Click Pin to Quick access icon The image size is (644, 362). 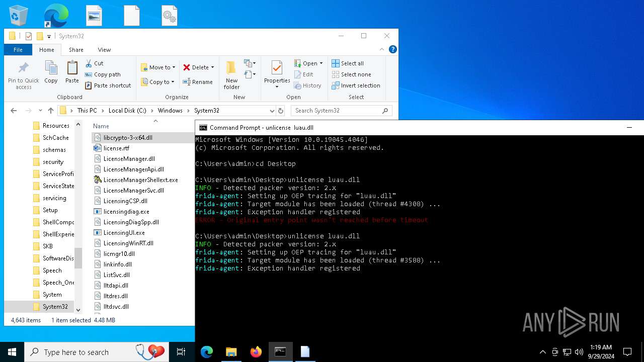click(23, 76)
